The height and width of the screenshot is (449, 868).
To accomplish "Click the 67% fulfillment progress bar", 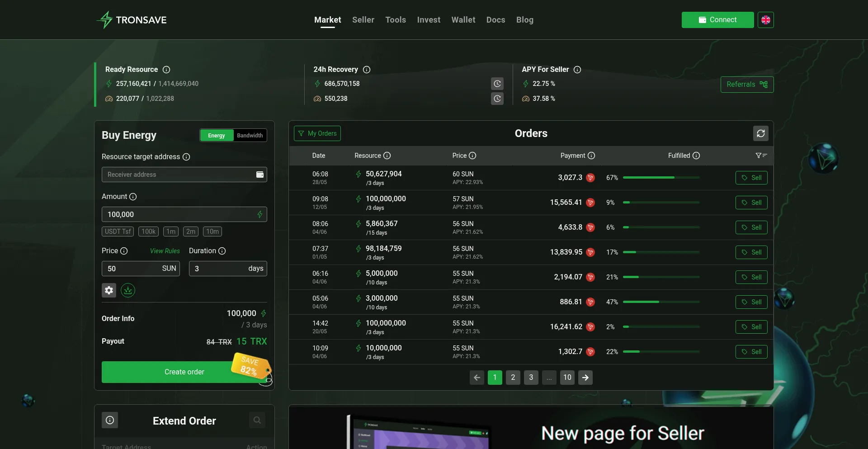I will (x=661, y=177).
